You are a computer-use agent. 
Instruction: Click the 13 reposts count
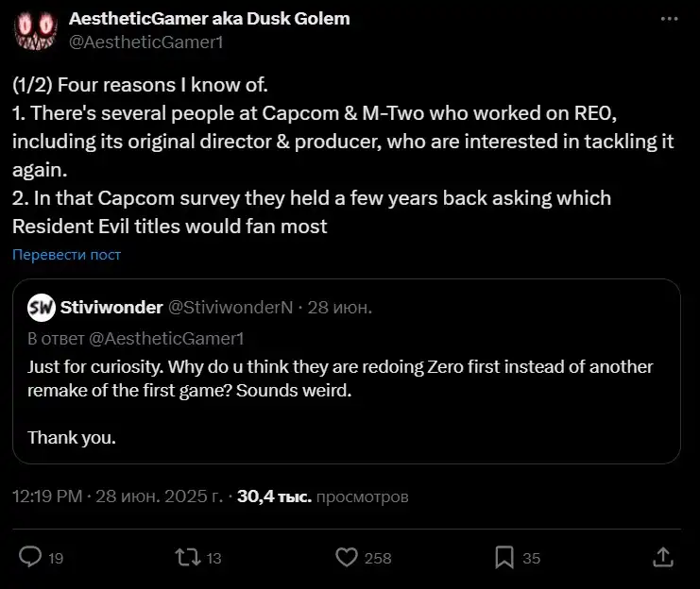[x=213, y=558]
